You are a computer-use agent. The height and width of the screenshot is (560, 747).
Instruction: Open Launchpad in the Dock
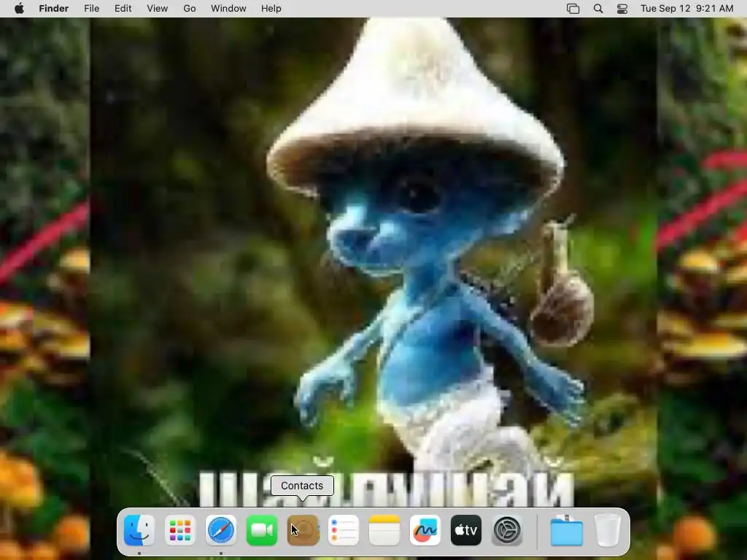pos(180,531)
